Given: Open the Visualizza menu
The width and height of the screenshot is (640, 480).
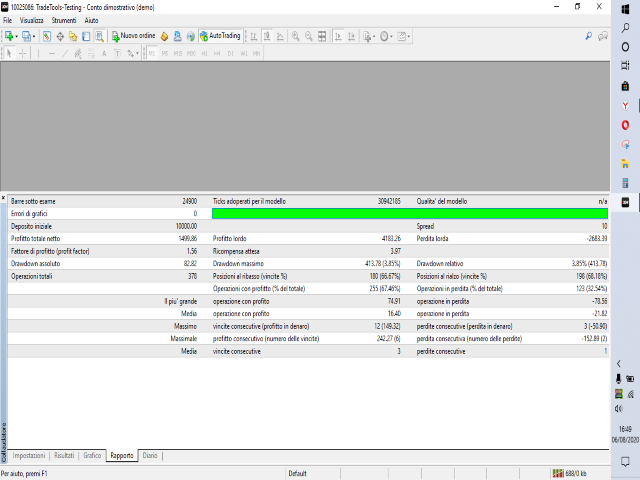Looking at the screenshot, I should 31,20.
